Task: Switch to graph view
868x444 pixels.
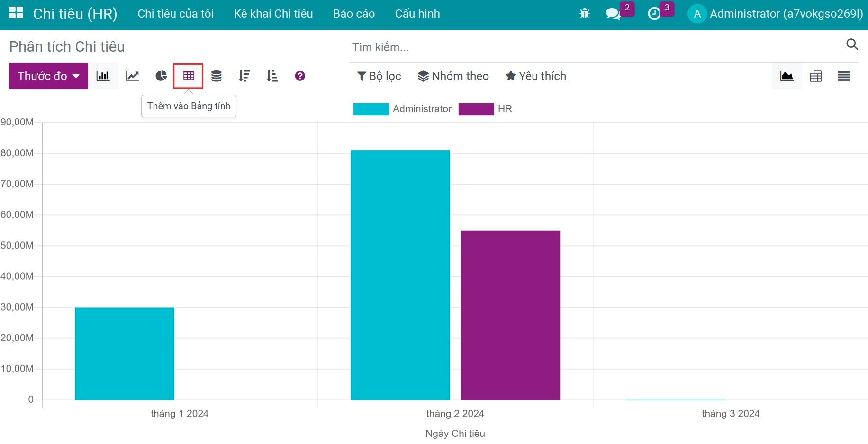Action: tap(787, 76)
